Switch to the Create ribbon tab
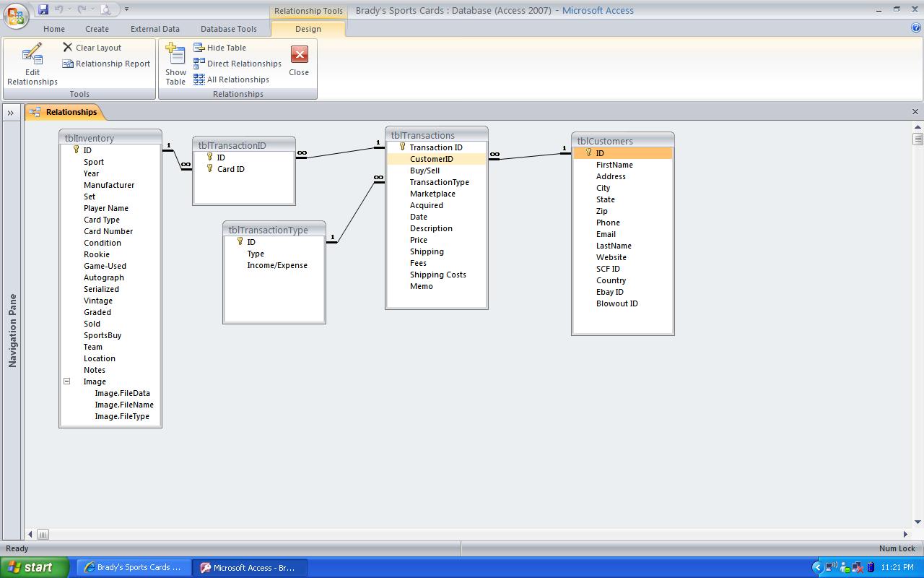The image size is (924, 578). (x=97, y=29)
